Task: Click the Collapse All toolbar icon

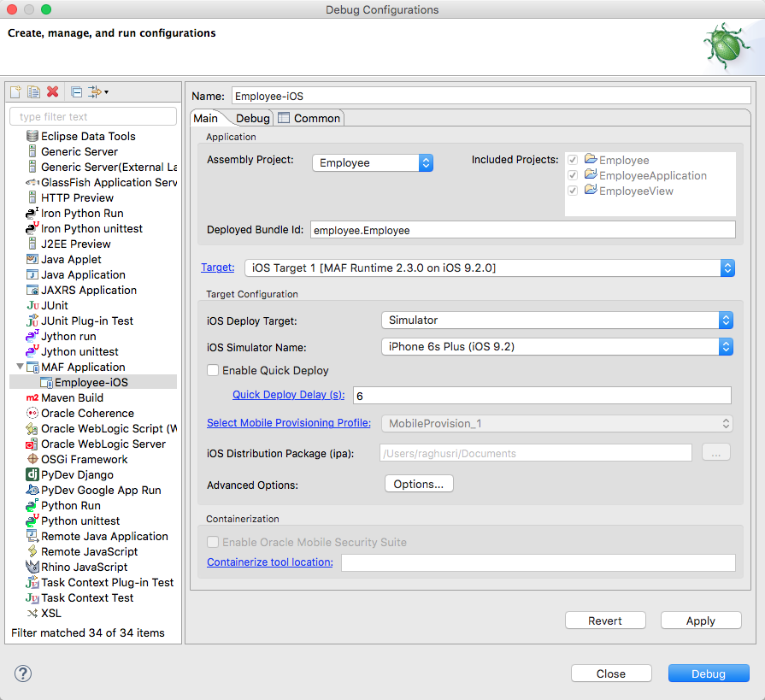Action: (x=77, y=91)
